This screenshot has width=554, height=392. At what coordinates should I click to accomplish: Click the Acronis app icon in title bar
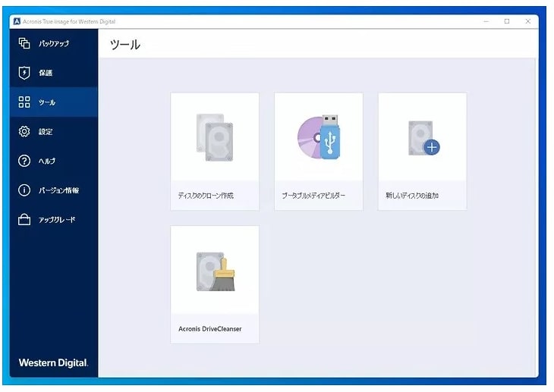click(x=17, y=21)
